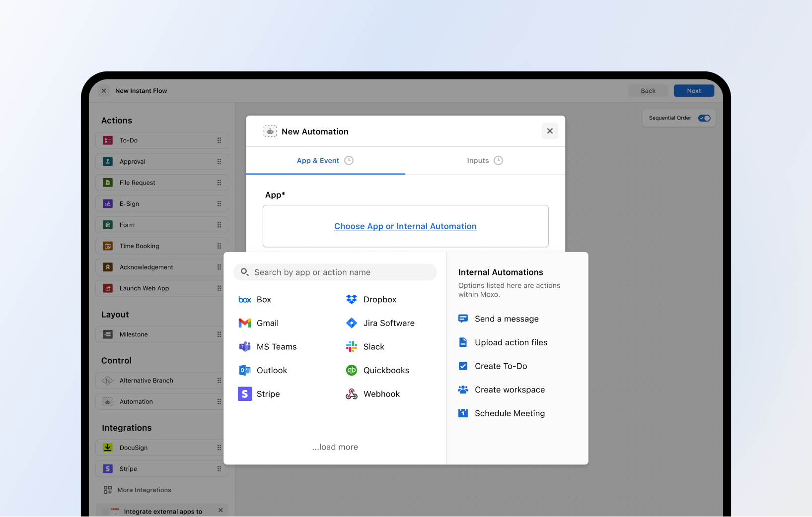The image size is (812, 517).
Task: Open More Integrations
Action: 138,490
